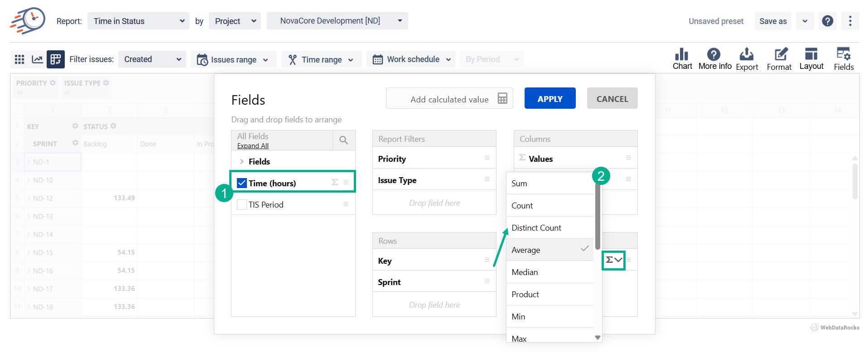
Task: Switch to line chart view icon
Action: [x=37, y=59]
